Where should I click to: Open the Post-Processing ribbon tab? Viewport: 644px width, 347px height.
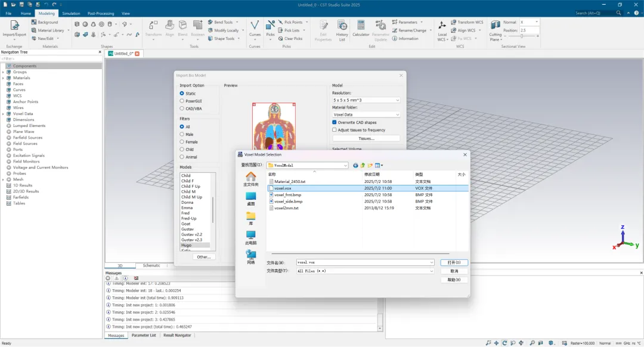[x=101, y=14]
